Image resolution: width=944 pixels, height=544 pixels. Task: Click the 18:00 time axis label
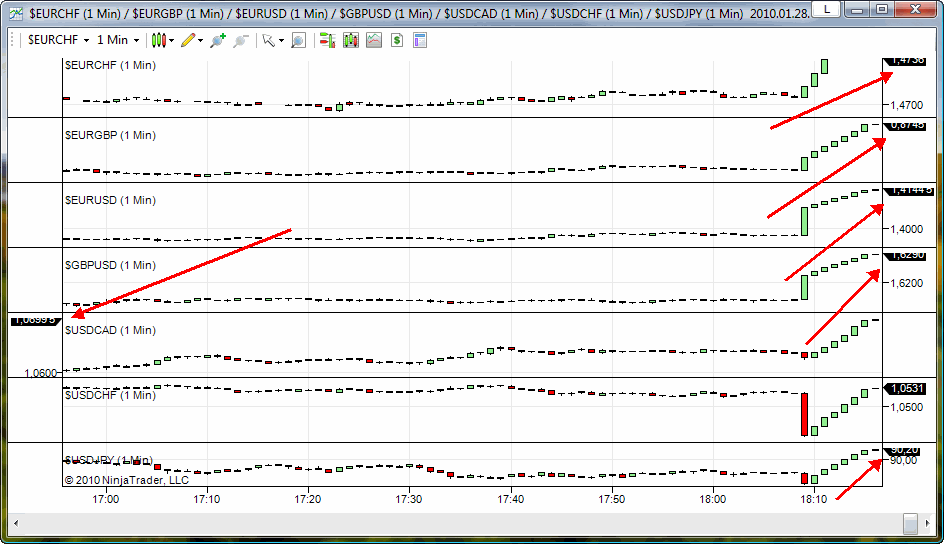(x=713, y=499)
